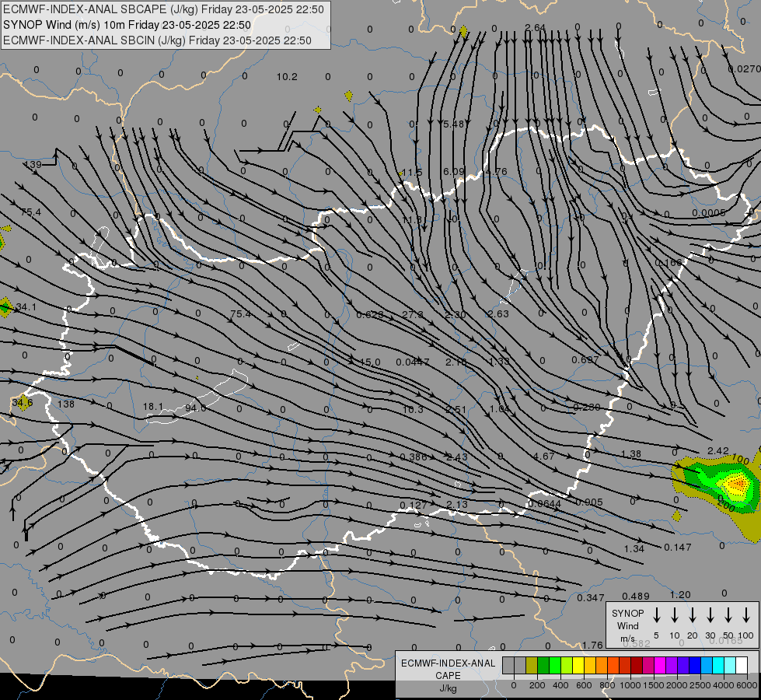This screenshot has width=761, height=700.
Task: Click the '2500' tick label on the CAPE scale
Action: (x=700, y=685)
